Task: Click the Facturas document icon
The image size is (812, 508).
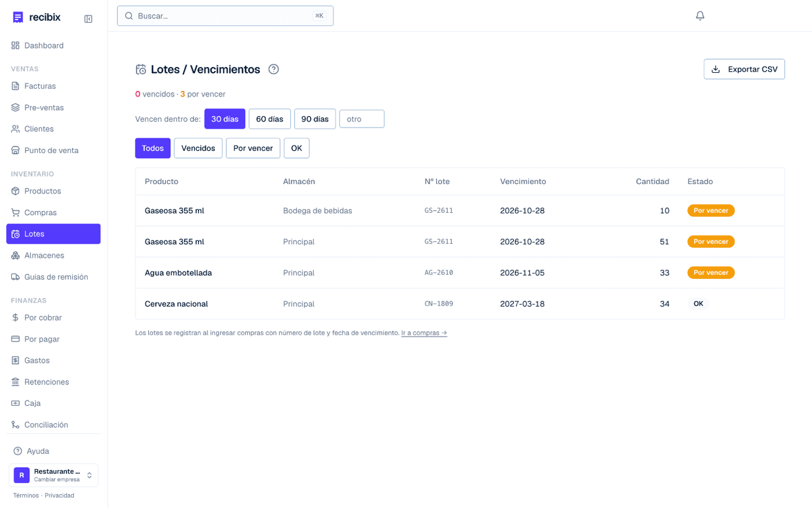Action: pyautogui.click(x=15, y=86)
